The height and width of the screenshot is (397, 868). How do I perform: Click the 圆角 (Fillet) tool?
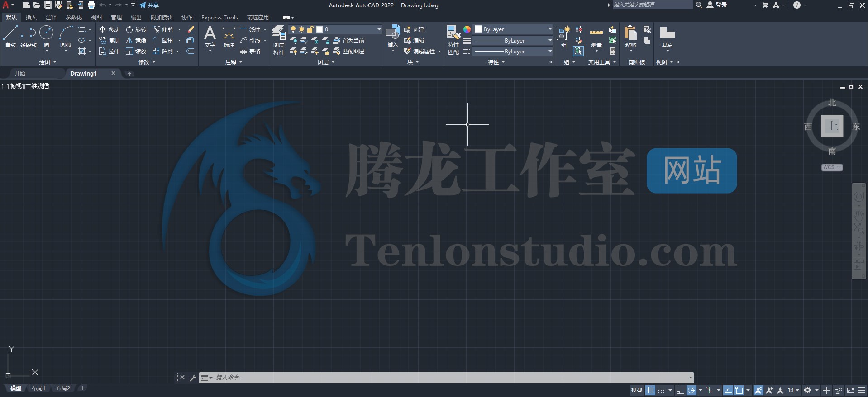pos(163,40)
